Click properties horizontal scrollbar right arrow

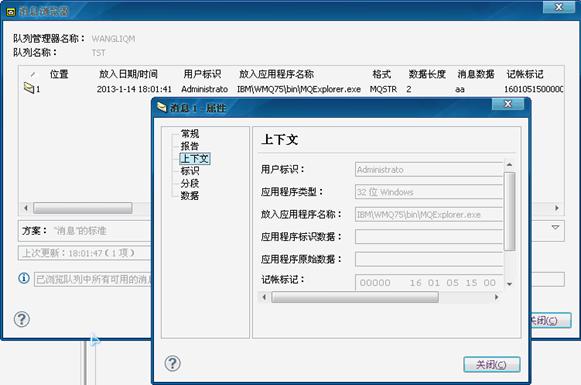click(x=497, y=297)
